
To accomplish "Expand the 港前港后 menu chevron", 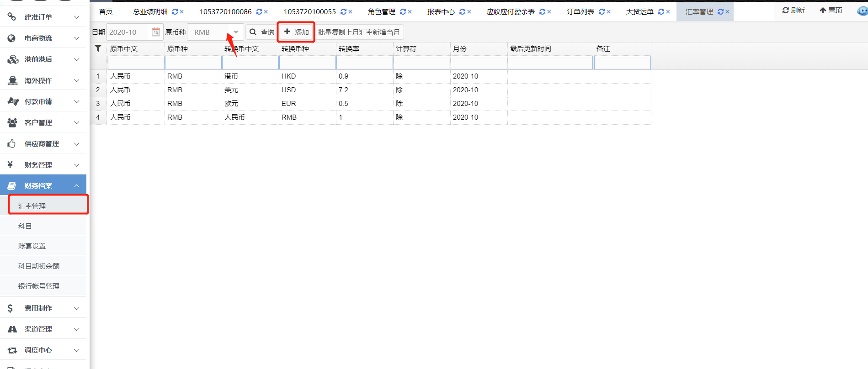I will pyautogui.click(x=77, y=59).
